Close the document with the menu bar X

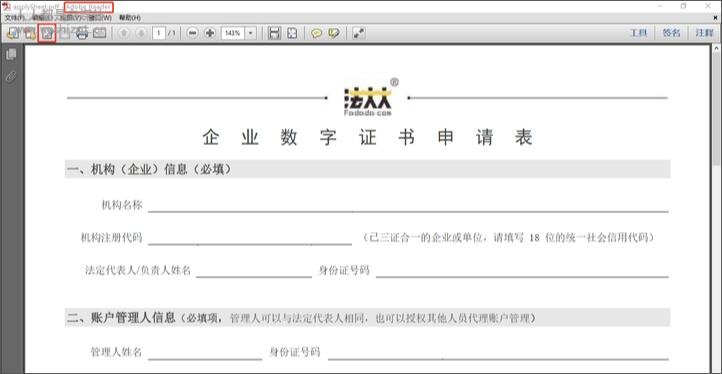[x=715, y=18]
